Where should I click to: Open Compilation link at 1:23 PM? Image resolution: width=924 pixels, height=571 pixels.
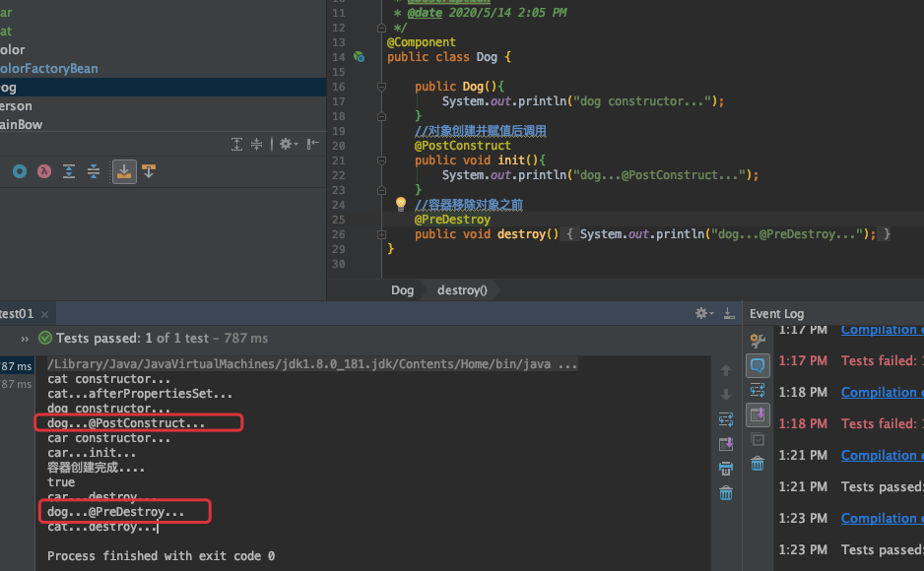pos(882,518)
